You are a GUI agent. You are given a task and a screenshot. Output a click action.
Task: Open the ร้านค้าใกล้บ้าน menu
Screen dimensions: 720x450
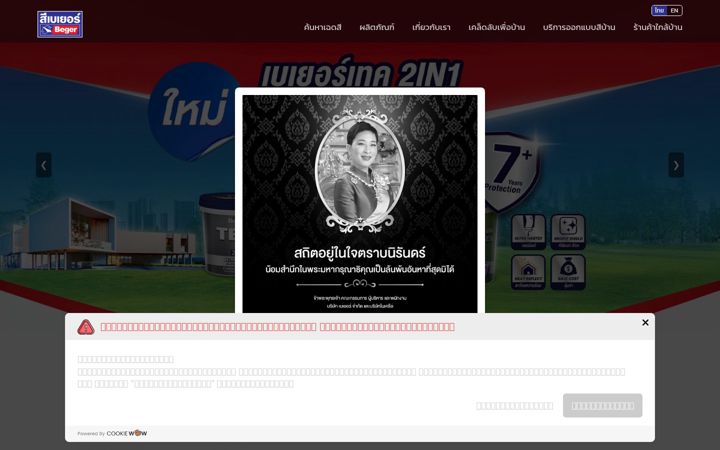tap(658, 27)
